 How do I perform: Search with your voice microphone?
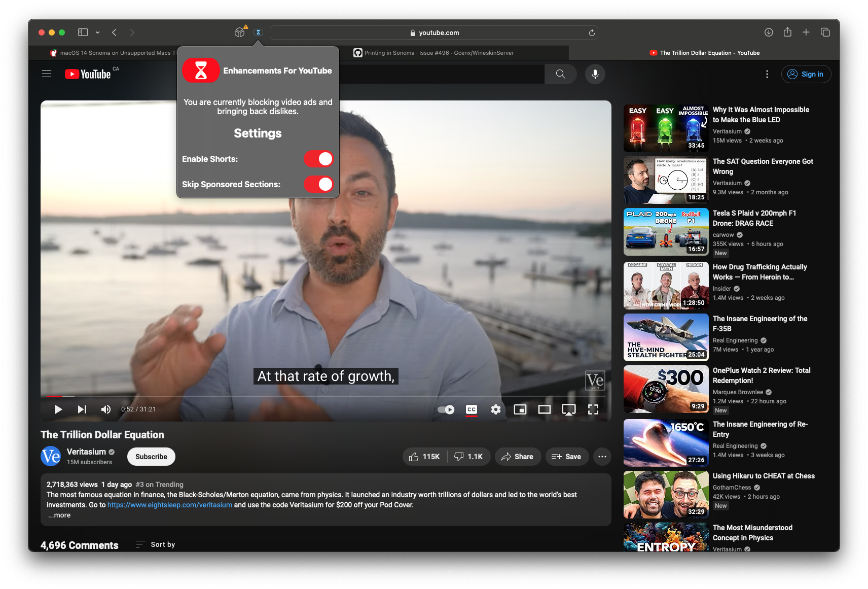[595, 74]
